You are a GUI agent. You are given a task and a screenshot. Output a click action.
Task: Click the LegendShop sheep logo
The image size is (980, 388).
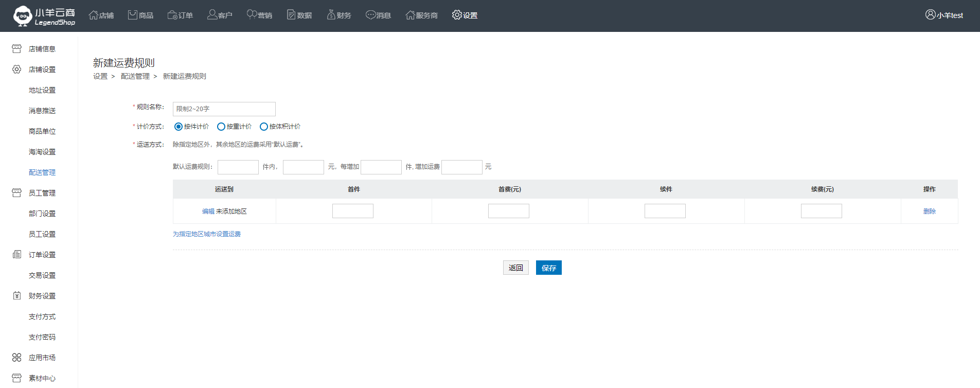23,16
